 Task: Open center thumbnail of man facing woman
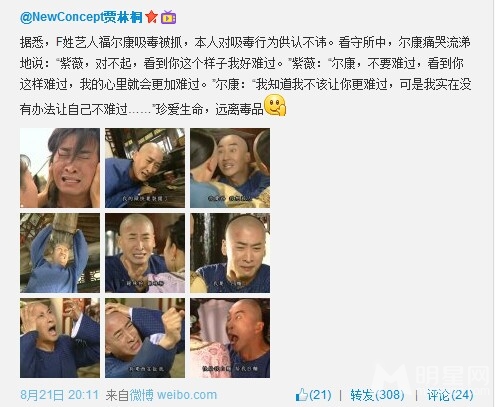tap(145, 253)
